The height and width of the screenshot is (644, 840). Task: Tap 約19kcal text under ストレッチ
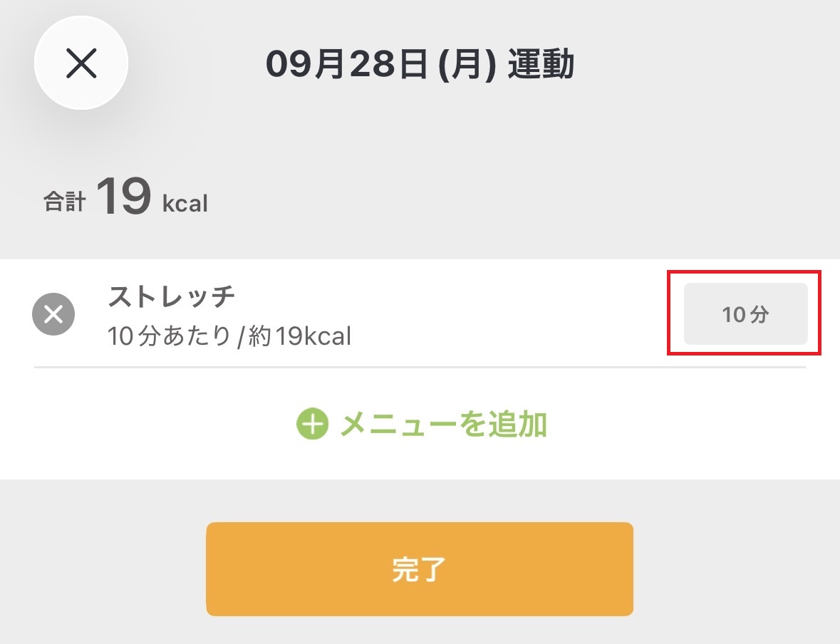coord(299,336)
